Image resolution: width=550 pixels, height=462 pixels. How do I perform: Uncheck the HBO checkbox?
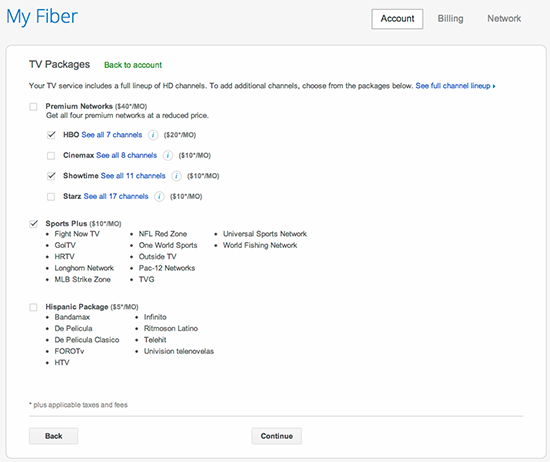click(x=51, y=135)
